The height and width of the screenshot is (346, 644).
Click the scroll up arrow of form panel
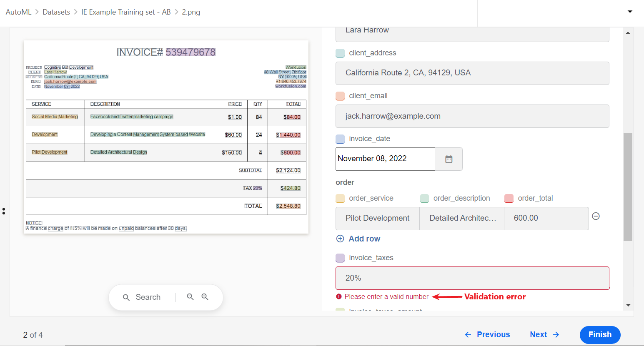(x=628, y=33)
